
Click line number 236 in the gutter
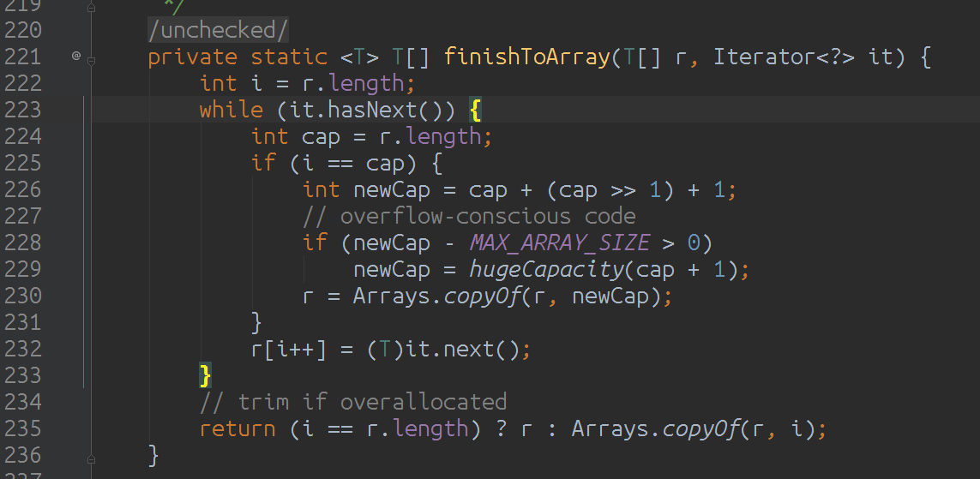23,455
